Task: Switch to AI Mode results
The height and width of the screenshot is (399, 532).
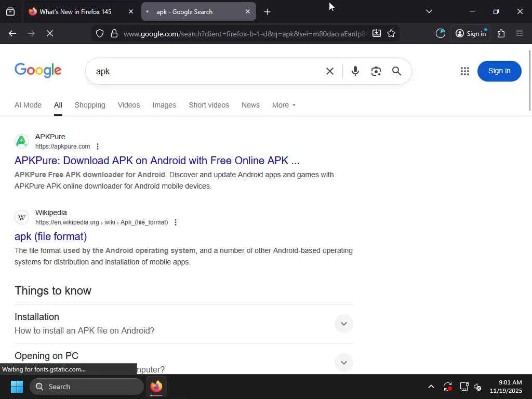Action: click(x=28, y=105)
